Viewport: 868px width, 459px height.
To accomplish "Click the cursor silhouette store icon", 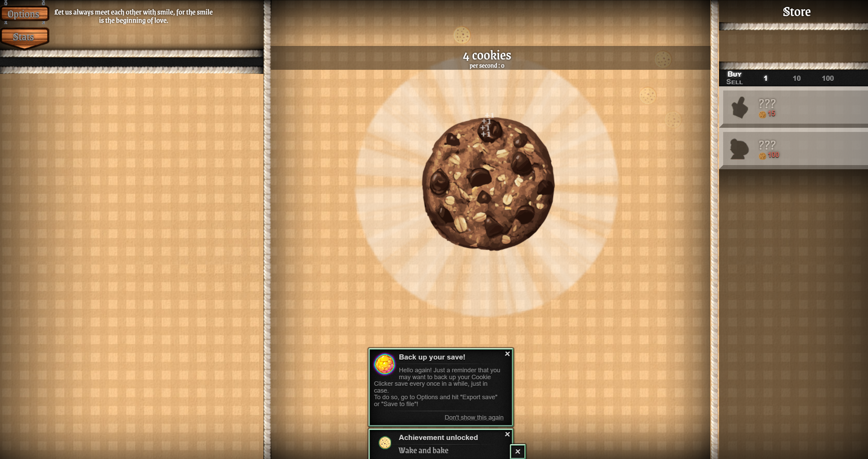I will point(740,108).
